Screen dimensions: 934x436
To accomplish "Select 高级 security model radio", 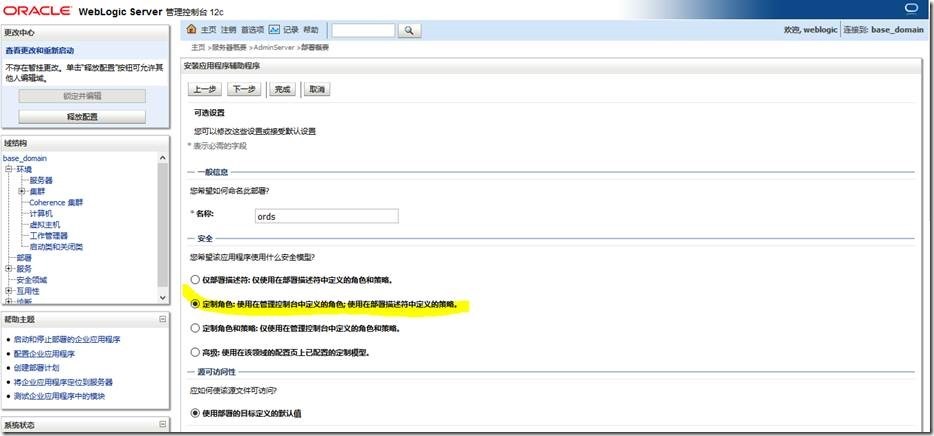I will 195,352.
